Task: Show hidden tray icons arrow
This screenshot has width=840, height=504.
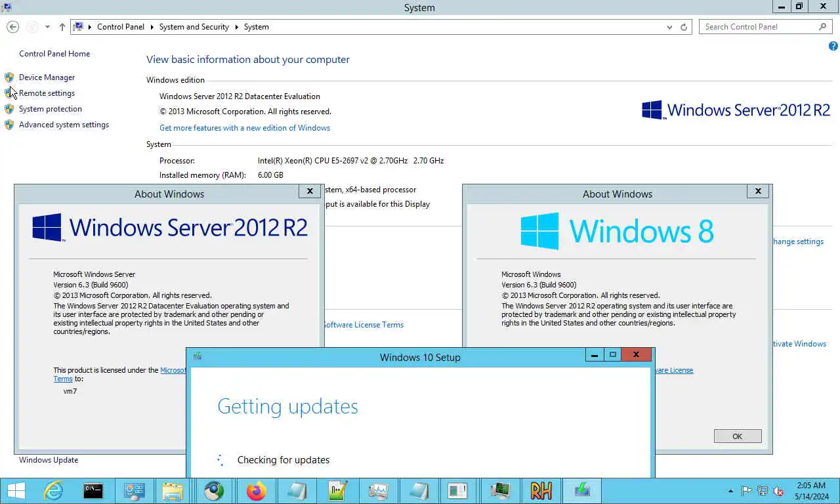Action: [730, 491]
